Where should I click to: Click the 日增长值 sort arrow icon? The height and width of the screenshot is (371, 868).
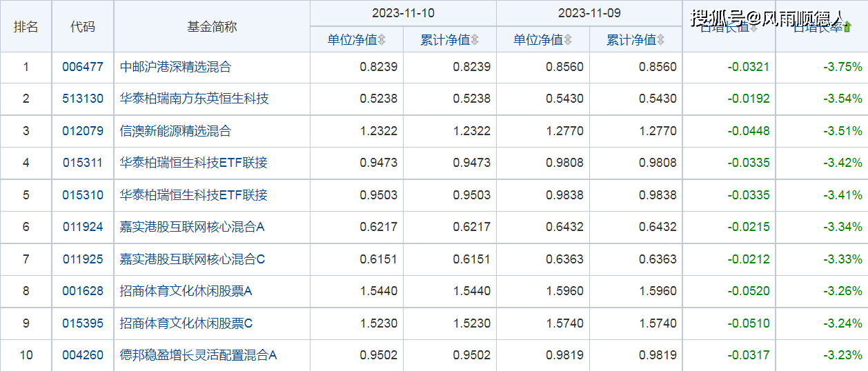pyautogui.click(x=753, y=28)
